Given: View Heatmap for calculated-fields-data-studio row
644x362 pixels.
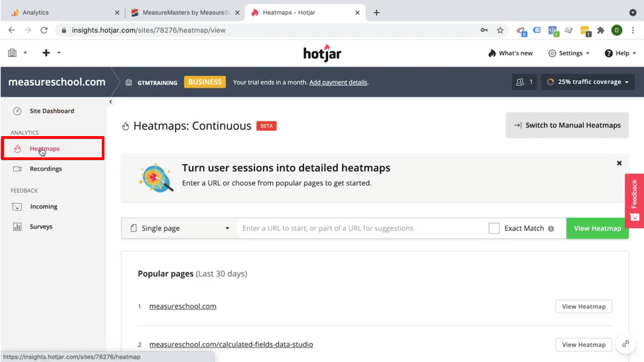Looking at the screenshot, I should pyautogui.click(x=584, y=345).
